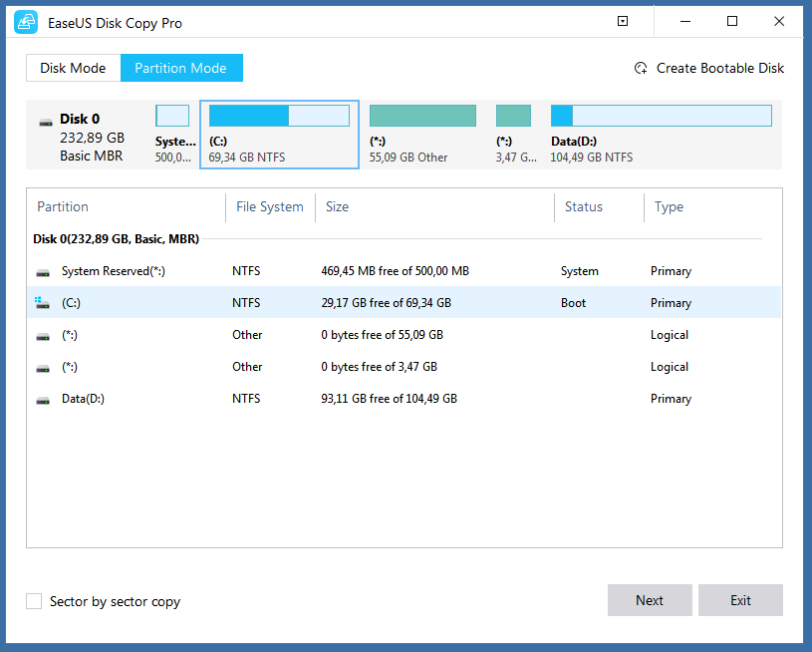Click the Data(D:) partition drive icon

pos(43,400)
